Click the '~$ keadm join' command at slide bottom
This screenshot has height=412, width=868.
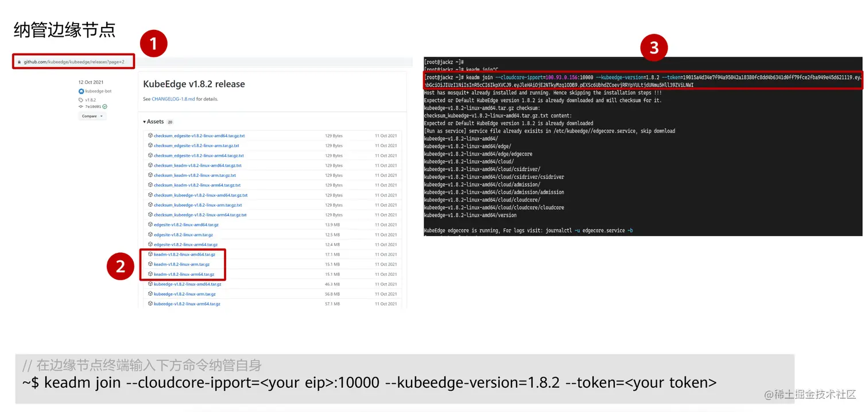pyautogui.click(x=369, y=382)
